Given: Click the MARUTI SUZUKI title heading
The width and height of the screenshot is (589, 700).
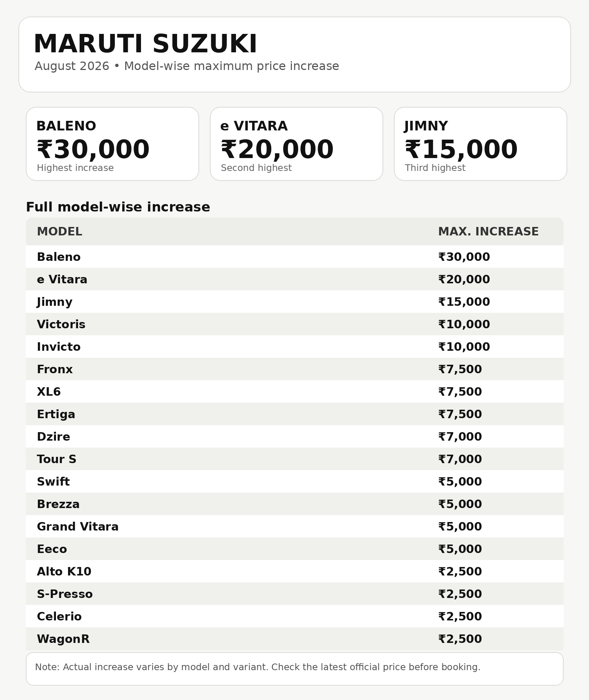Looking at the screenshot, I should pyautogui.click(x=145, y=44).
